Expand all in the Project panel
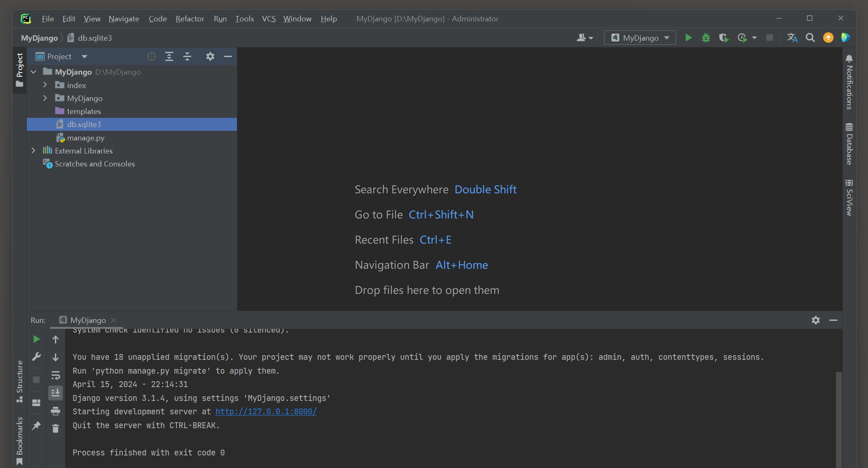 (169, 57)
